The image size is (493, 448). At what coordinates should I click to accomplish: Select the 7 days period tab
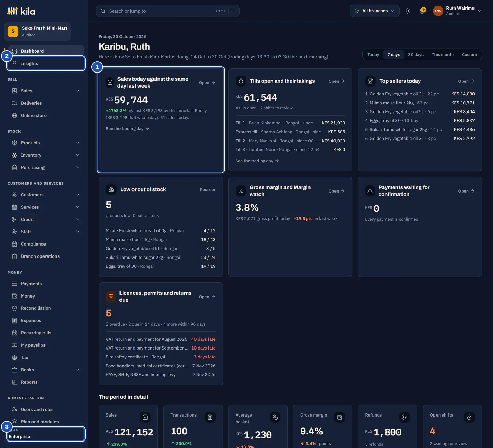(x=394, y=54)
